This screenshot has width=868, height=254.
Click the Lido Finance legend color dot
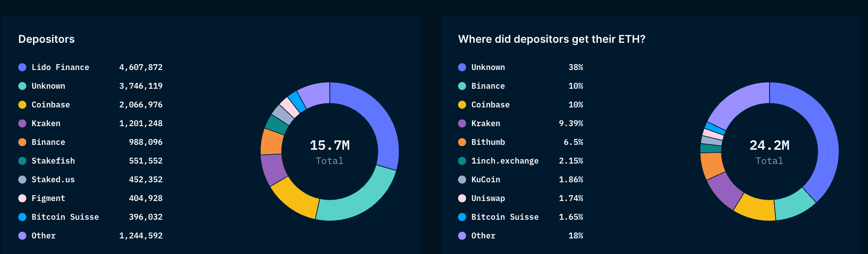(x=22, y=67)
